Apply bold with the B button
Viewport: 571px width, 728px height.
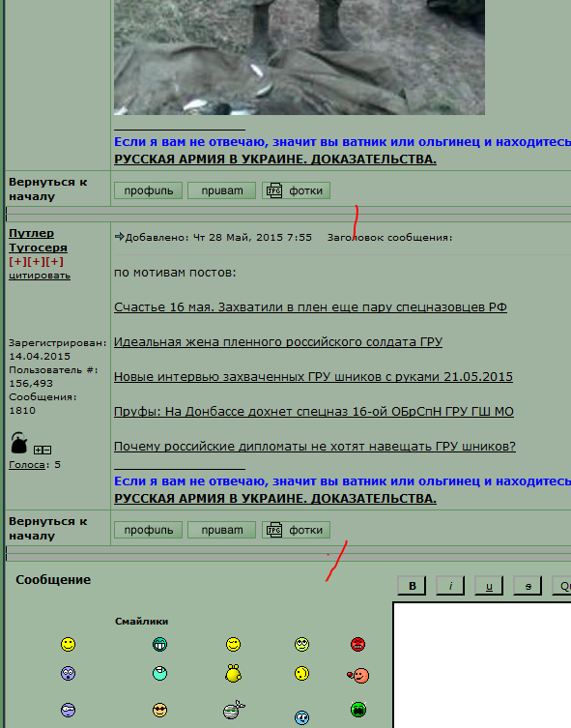click(x=413, y=586)
